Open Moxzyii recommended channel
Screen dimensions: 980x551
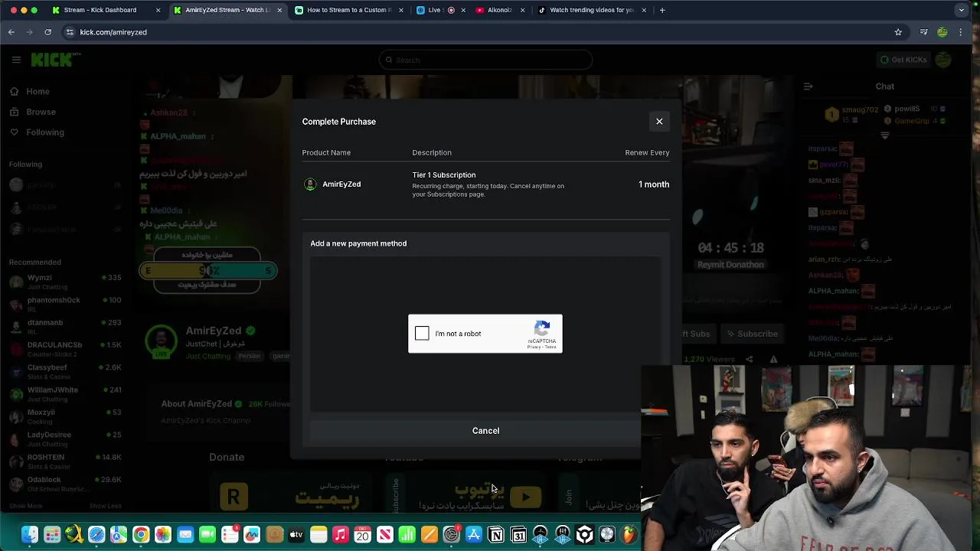[x=65, y=416]
